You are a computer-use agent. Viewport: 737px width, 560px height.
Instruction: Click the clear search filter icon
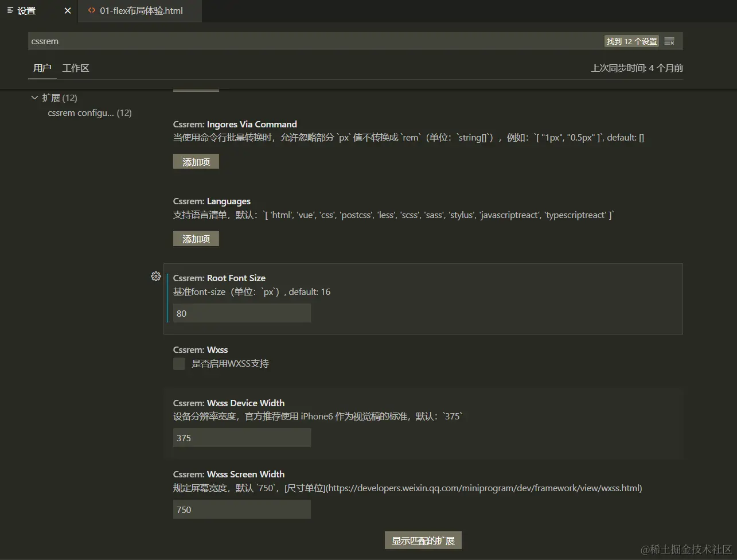[669, 41]
